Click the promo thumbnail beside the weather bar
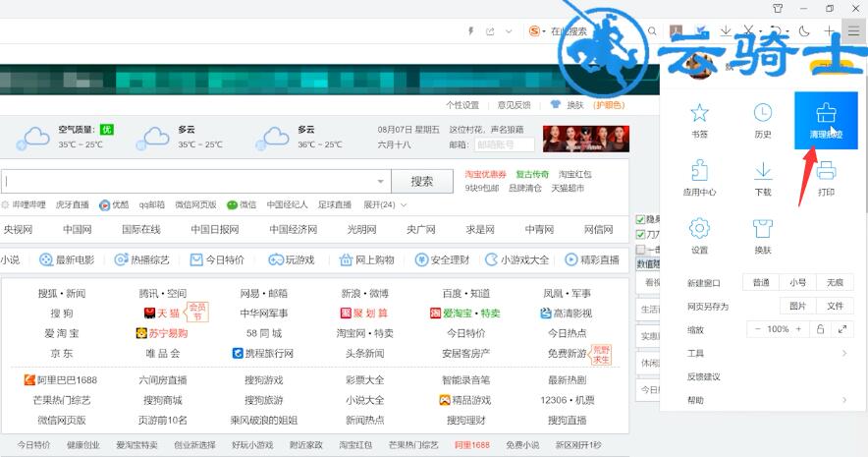The image size is (868, 457). (586, 139)
